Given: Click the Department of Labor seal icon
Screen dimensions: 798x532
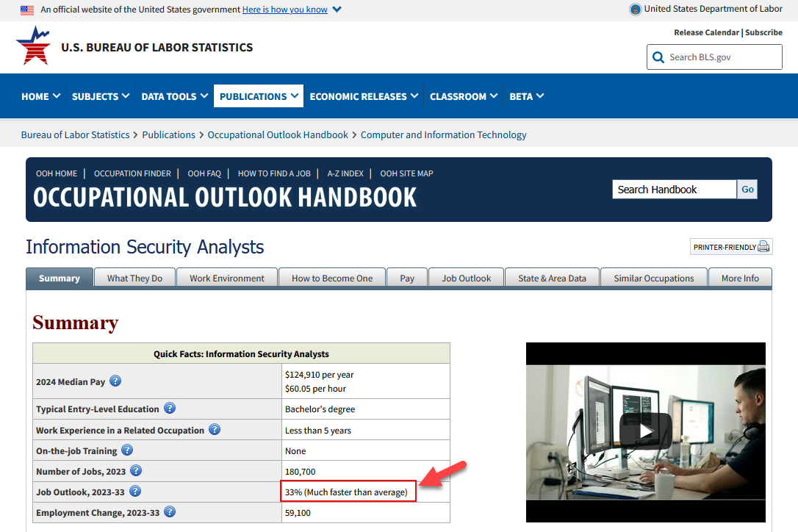Looking at the screenshot, I should (635, 9).
